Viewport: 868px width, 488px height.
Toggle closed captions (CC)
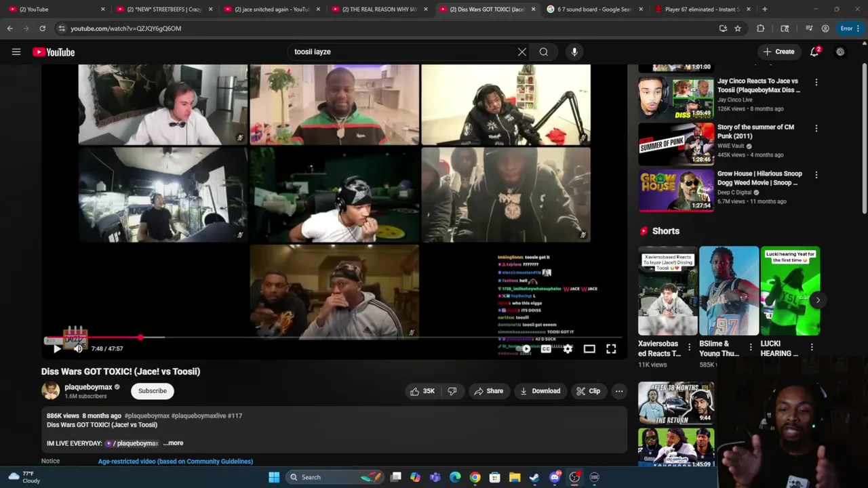(546, 349)
